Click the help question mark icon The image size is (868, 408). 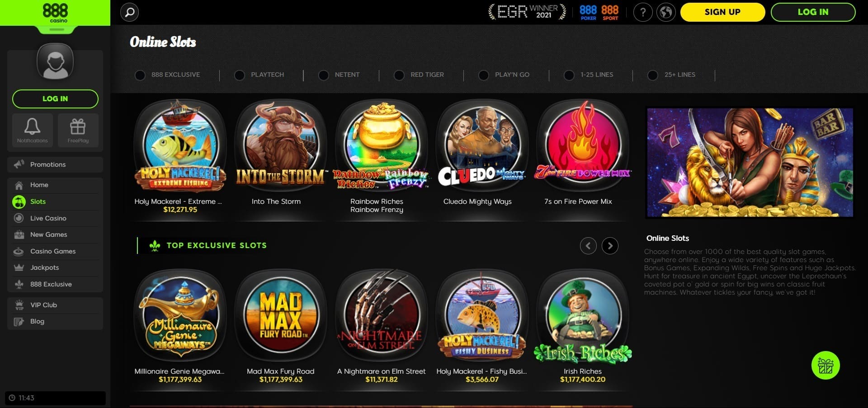pos(642,12)
